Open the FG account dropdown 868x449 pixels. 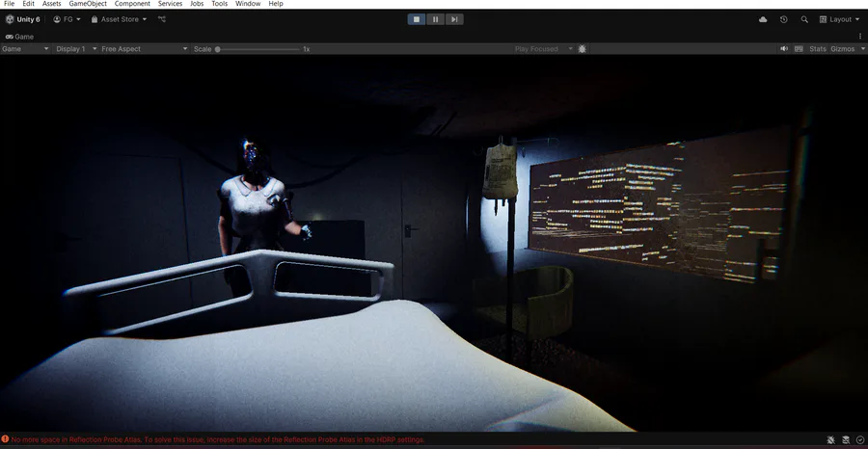67,19
